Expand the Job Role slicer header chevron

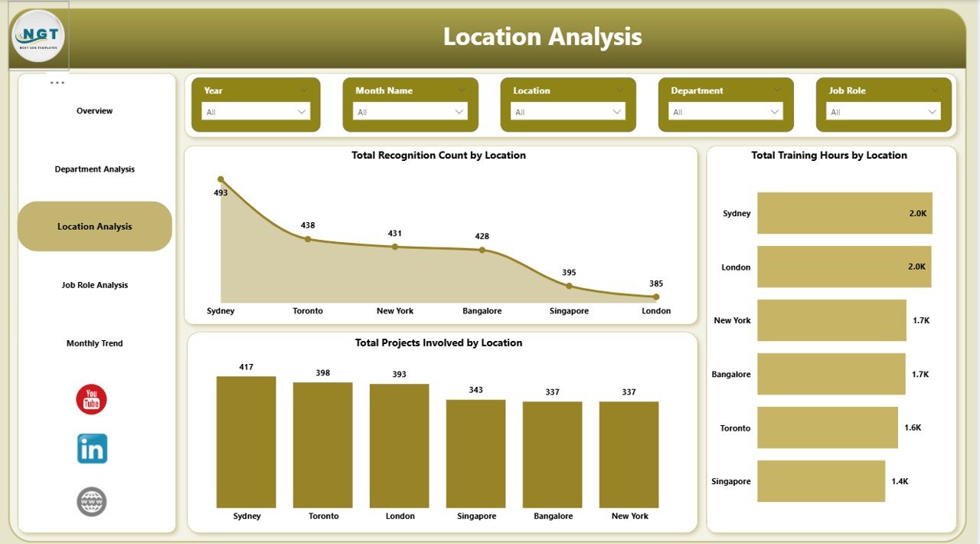(x=937, y=90)
